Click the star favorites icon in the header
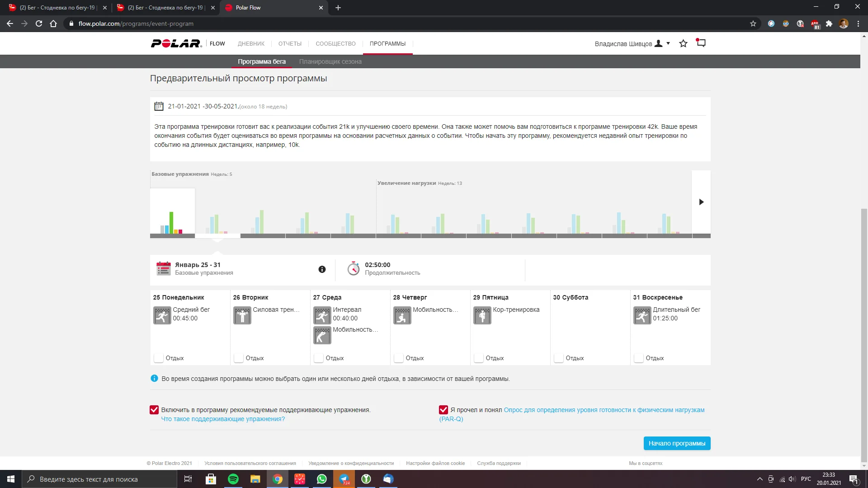This screenshot has width=868, height=488. [683, 43]
